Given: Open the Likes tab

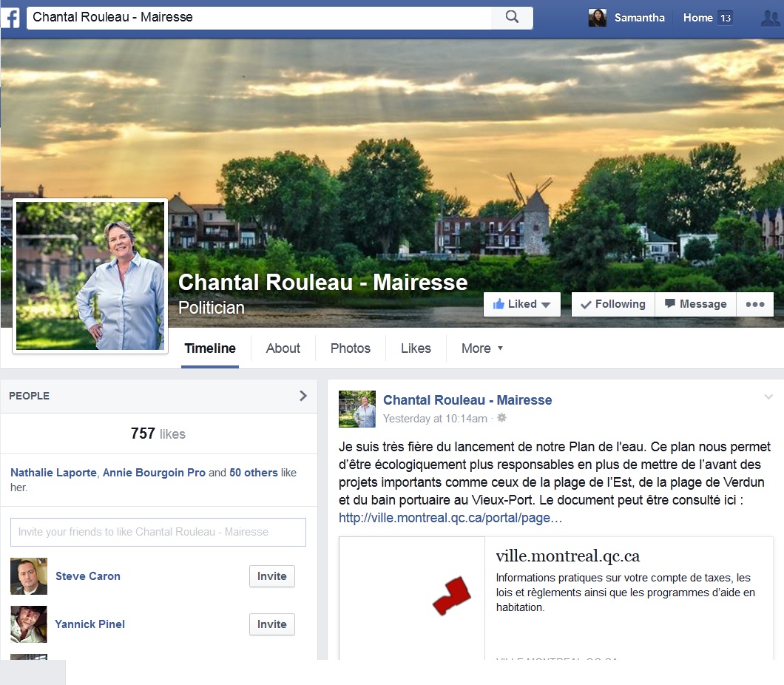Looking at the screenshot, I should coord(416,348).
